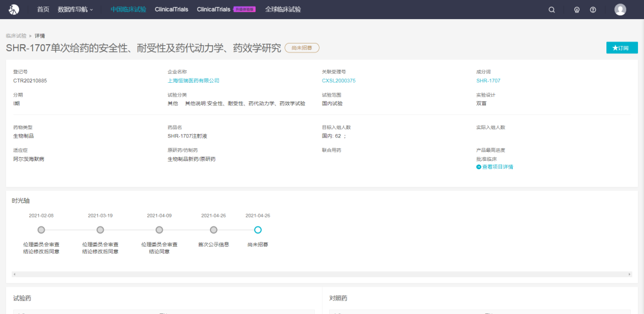Click the timeline horizontal scrollbar track

(321, 274)
